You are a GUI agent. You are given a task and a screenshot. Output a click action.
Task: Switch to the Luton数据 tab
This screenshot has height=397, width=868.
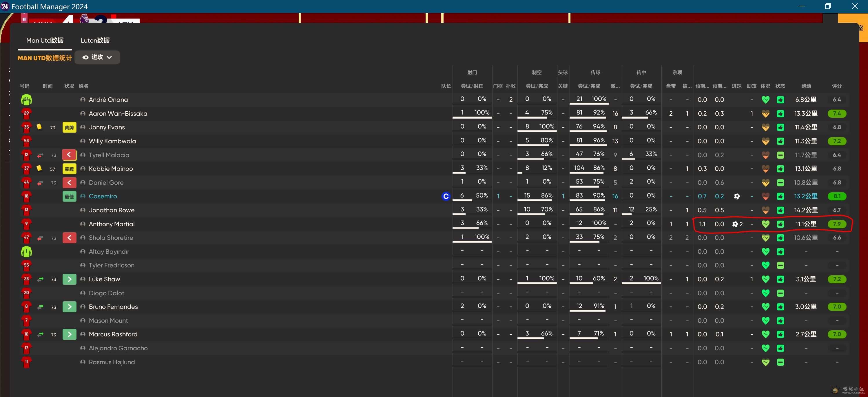click(x=95, y=41)
